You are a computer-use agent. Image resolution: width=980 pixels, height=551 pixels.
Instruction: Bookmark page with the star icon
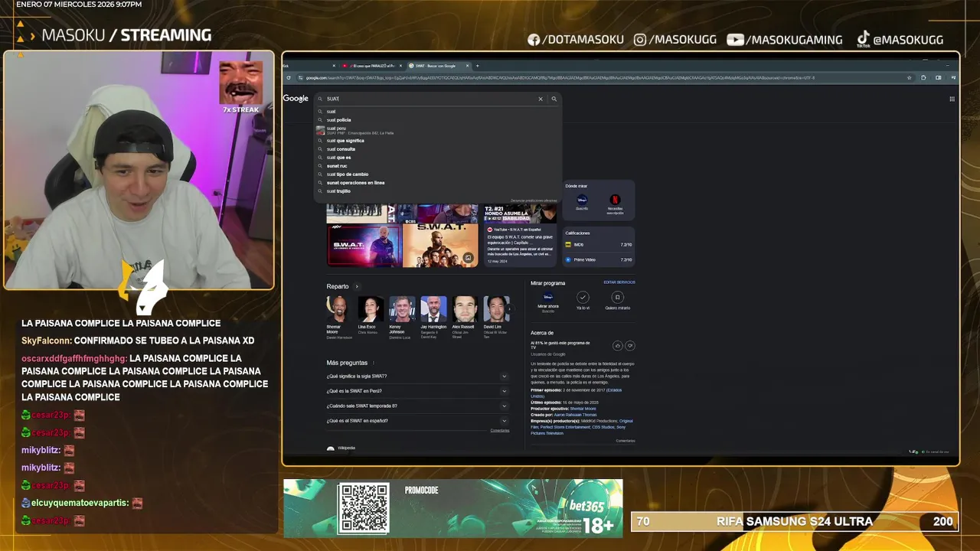[x=909, y=77]
